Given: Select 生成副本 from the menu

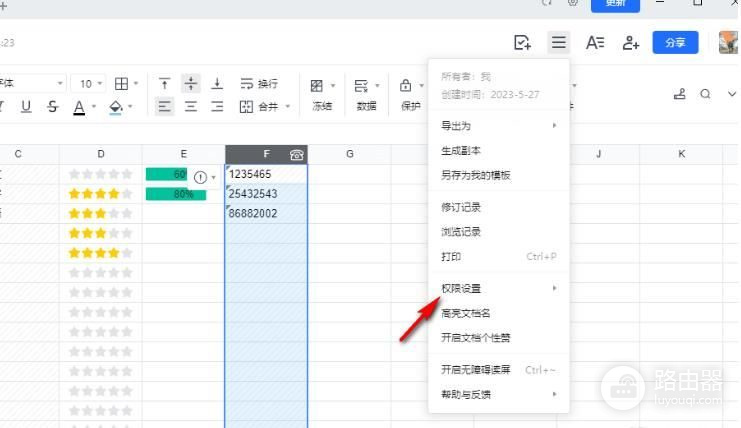Looking at the screenshot, I should coord(499,151).
